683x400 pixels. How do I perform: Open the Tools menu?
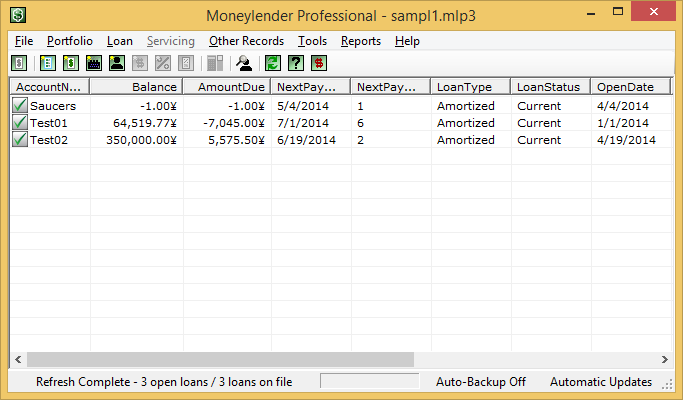pos(312,41)
